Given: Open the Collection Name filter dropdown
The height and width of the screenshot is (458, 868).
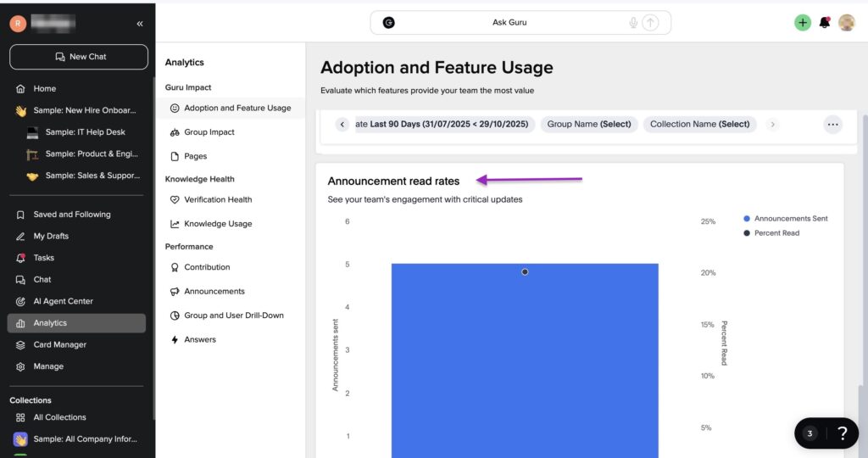Looking at the screenshot, I should (x=699, y=124).
